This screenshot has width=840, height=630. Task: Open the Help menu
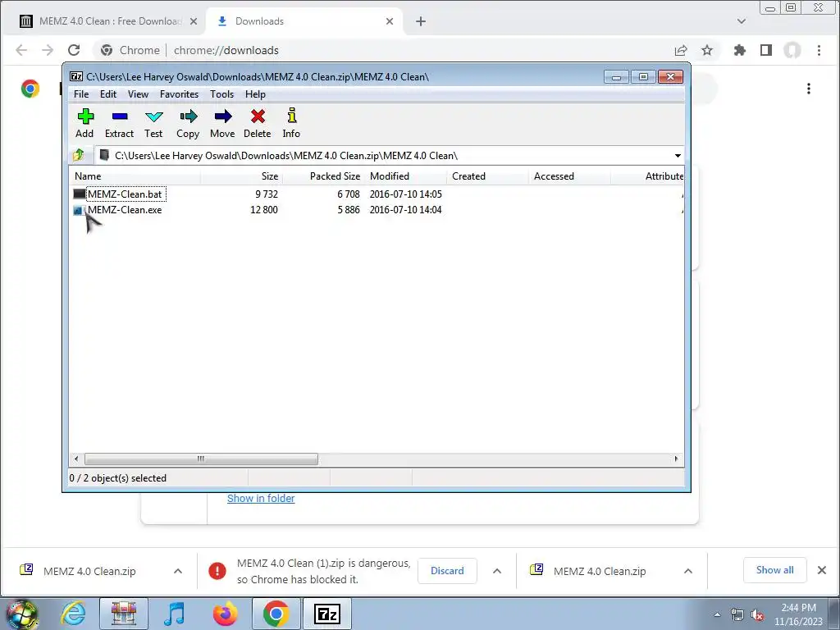point(256,94)
